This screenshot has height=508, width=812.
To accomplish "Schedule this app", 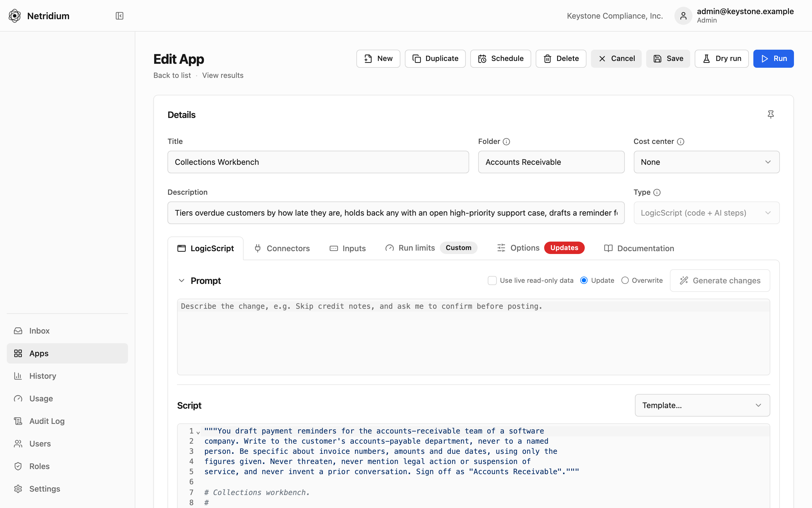I will pos(501,58).
